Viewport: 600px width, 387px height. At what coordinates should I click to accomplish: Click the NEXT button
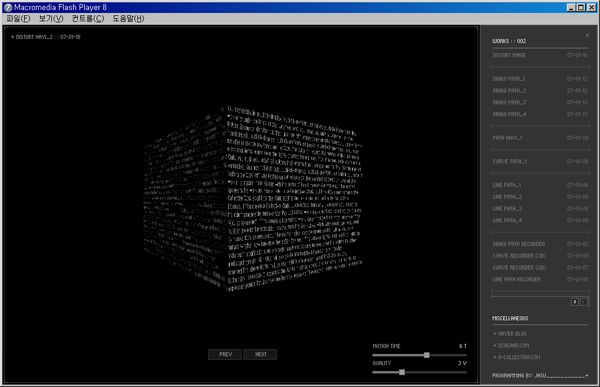click(x=260, y=354)
